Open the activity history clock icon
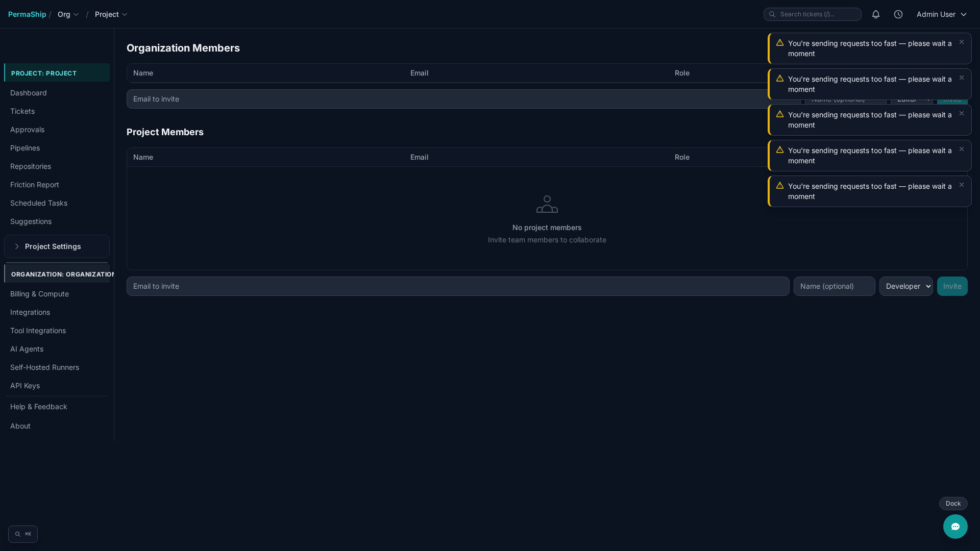 (x=898, y=14)
